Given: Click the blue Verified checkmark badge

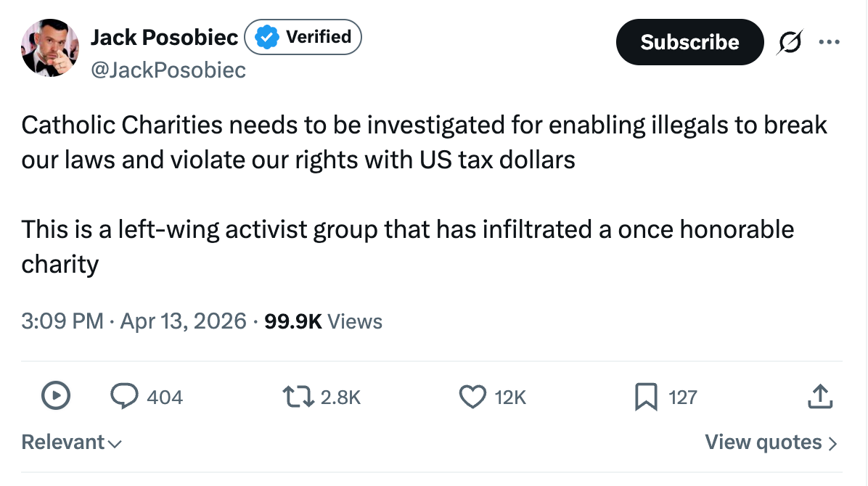Looking at the screenshot, I should click(267, 36).
